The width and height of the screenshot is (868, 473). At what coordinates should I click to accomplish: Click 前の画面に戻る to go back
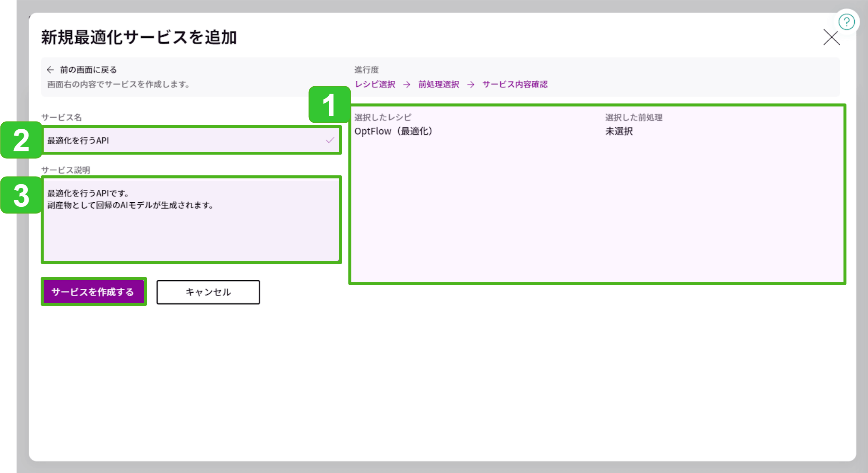tap(88, 69)
